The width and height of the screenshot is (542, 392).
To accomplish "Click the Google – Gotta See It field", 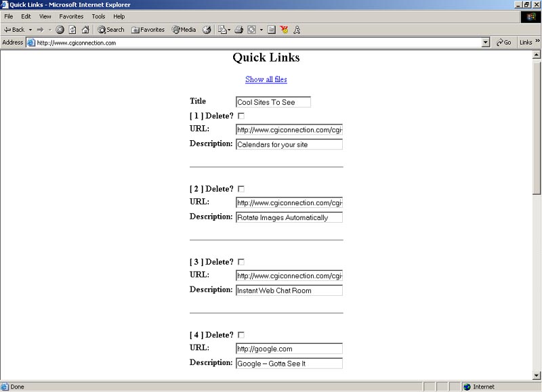I will click(289, 364).
